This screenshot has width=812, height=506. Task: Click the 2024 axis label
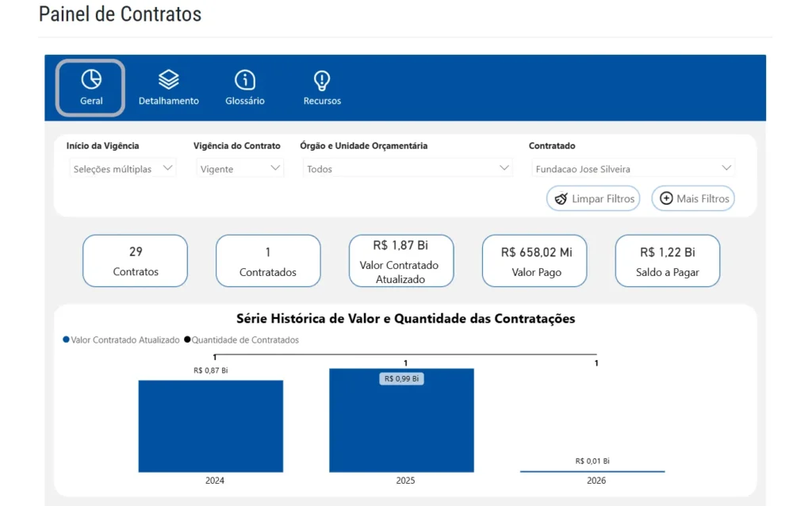214,481
